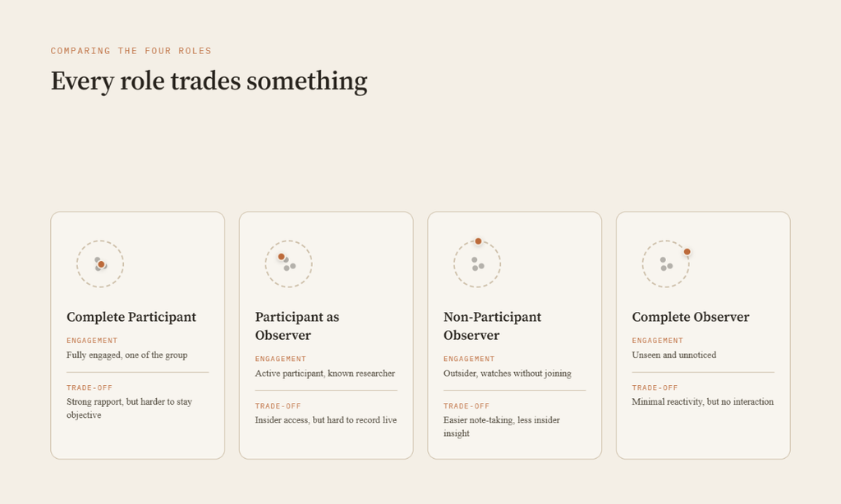The width and height of the screenshot is (841, 504).
Task: Click the grey dot cluster in the Complete Observer circle
Action: tap(666, 263)
